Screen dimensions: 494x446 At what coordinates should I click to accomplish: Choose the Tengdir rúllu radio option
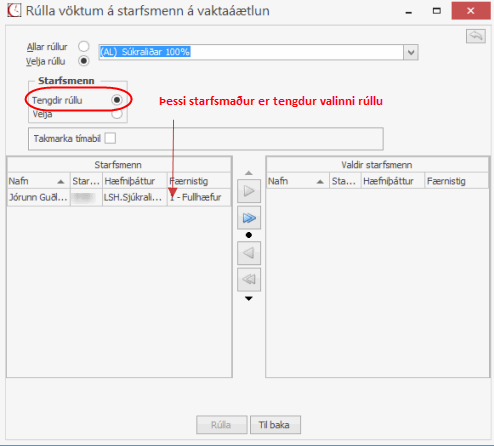[x=117, y=100]
